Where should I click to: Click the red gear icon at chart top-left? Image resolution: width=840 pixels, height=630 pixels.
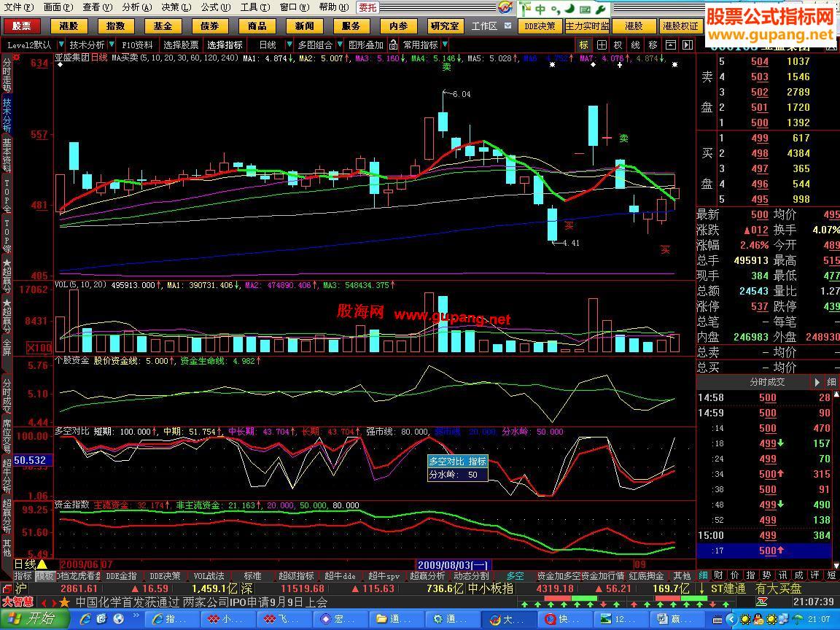(x=17, y=57)
